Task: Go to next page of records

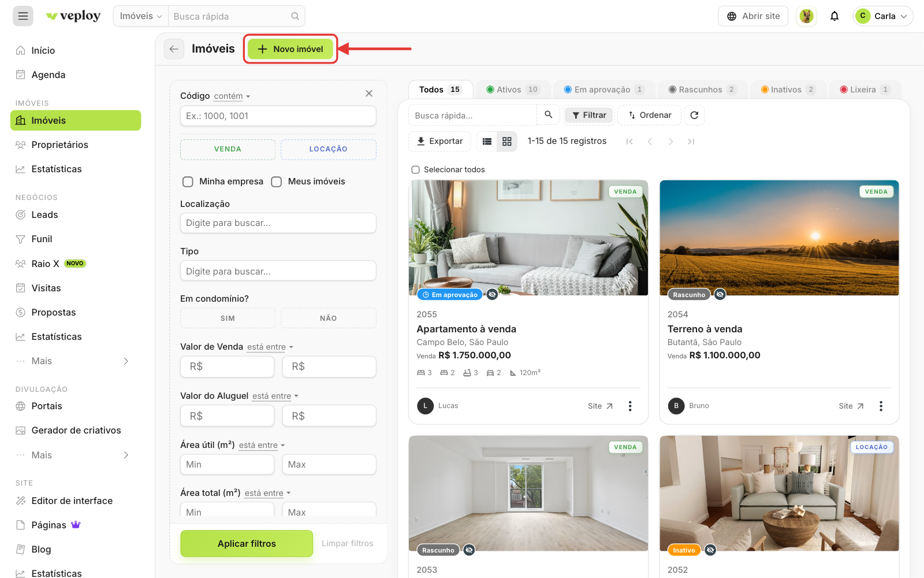Action: pyautogui.click(x=670, y=141)
